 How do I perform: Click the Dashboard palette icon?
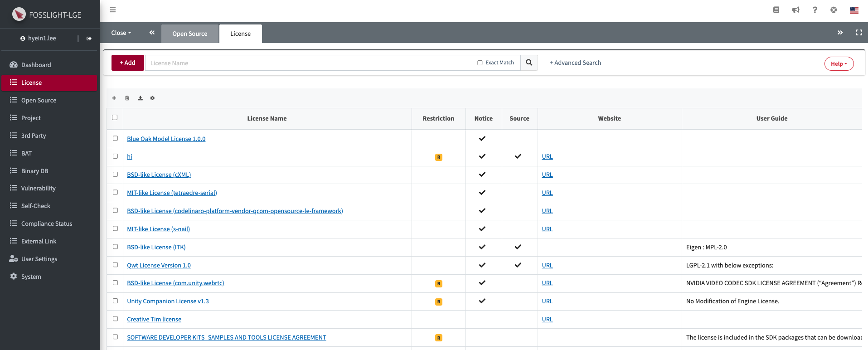point(14,65)
